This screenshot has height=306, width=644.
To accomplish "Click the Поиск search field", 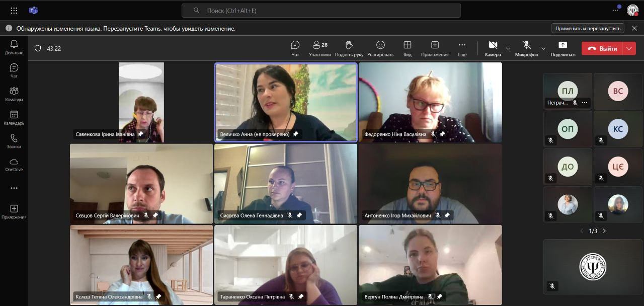I will (321, 10).
